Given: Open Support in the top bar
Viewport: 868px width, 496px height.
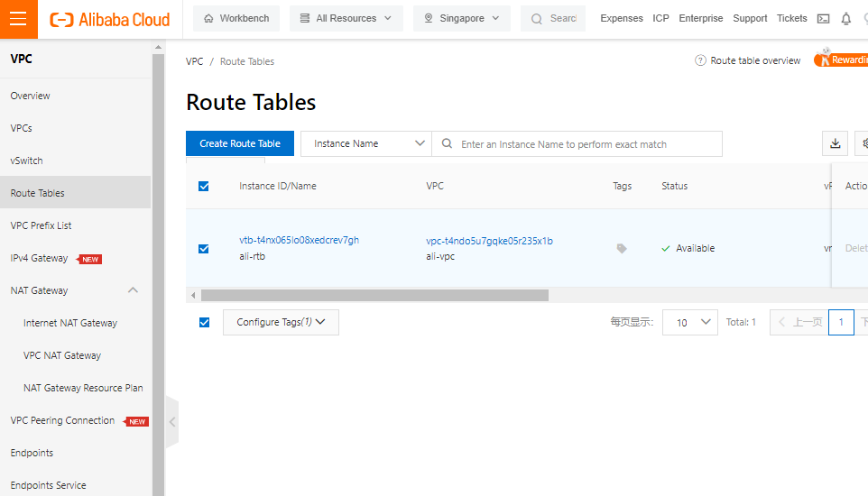Looking at the screenshot, I should click(x=750, y=18).
